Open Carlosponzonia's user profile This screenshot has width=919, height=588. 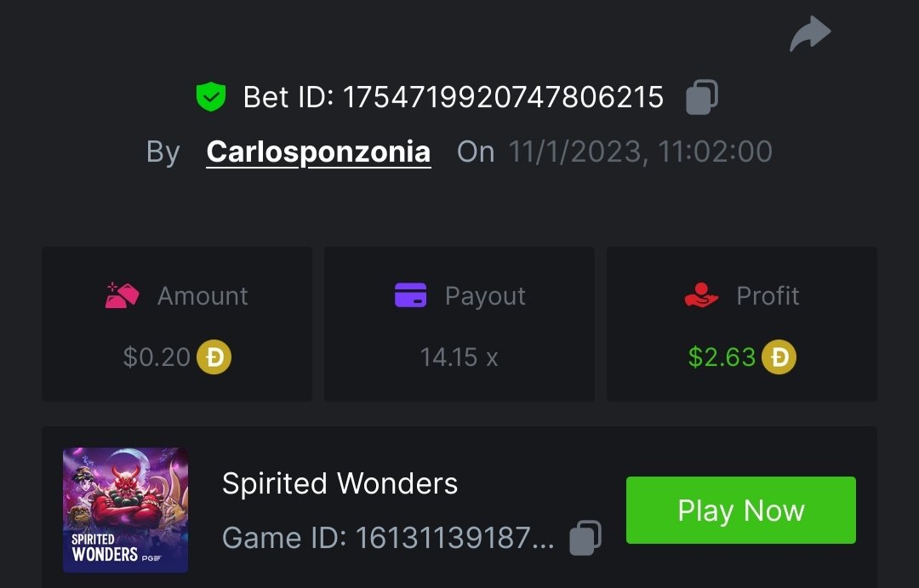(x=318, y=151)
